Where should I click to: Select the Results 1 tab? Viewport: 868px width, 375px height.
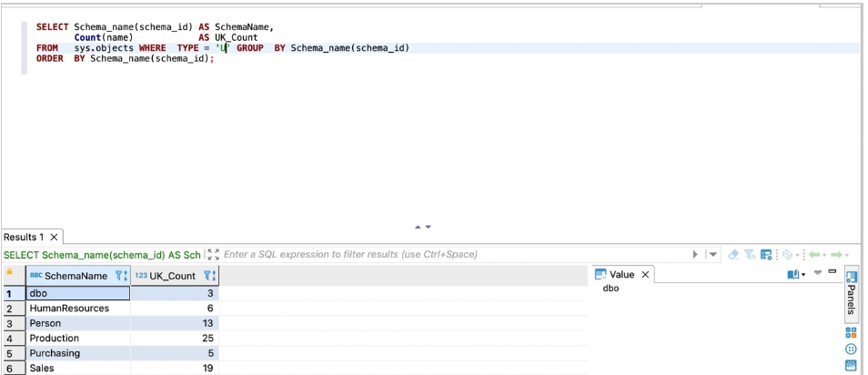point(24,237)
